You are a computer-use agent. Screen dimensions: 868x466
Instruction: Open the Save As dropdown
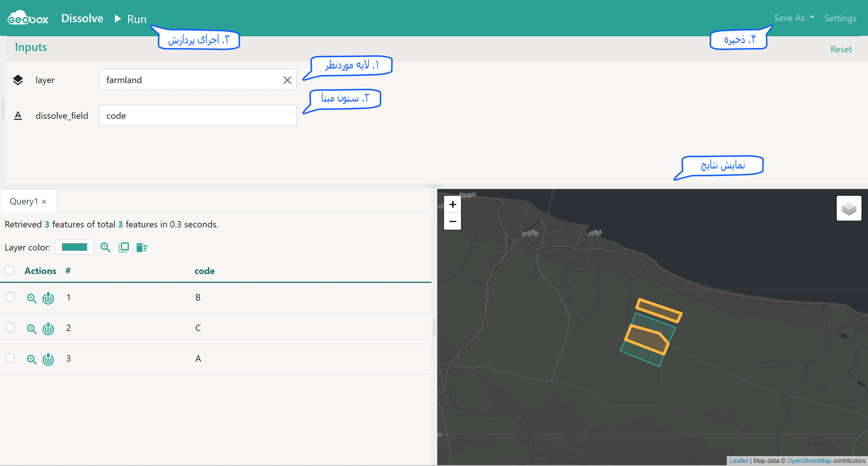click(794, 18)
